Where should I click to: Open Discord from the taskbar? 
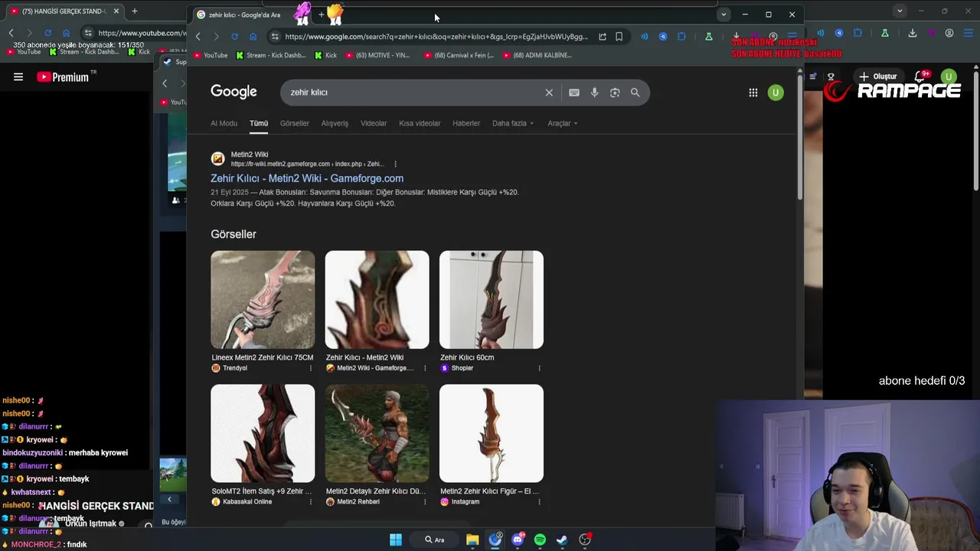tap(518, 540)
